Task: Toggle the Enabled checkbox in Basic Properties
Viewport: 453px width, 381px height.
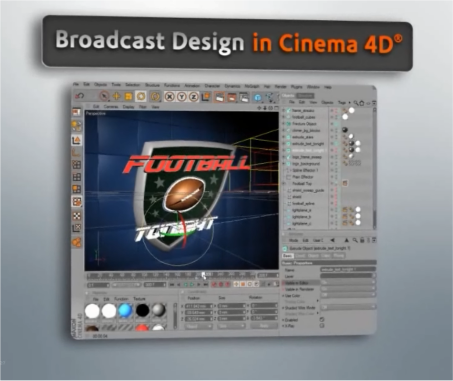Action: coord(322,319)
